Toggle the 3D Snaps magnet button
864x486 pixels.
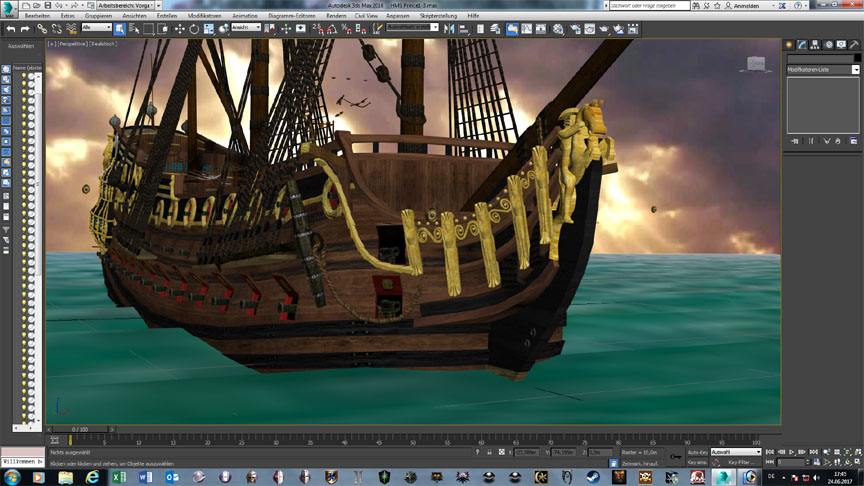(317, 29)
